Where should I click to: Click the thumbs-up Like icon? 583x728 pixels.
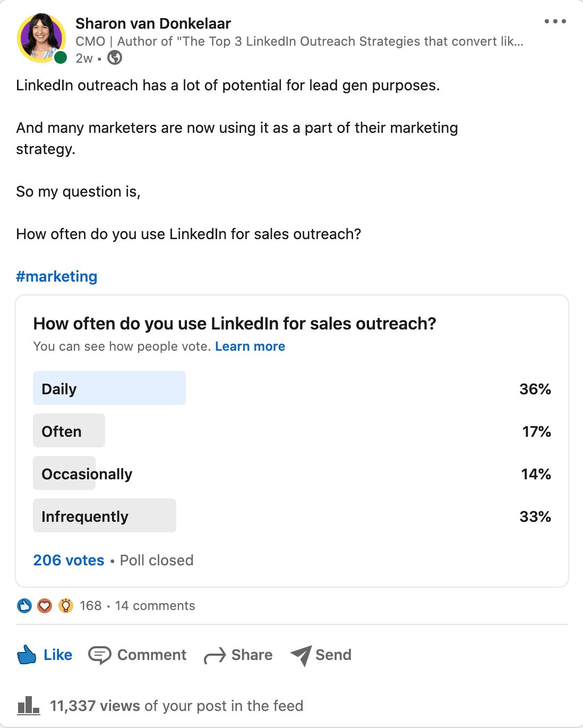(x=27, y=655)
